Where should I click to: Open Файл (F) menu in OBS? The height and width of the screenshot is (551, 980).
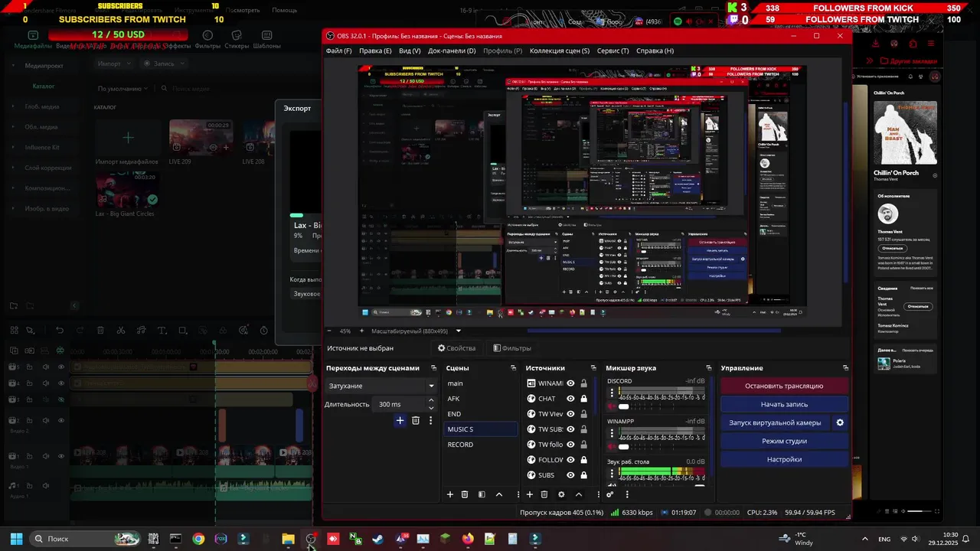(338, 51)
